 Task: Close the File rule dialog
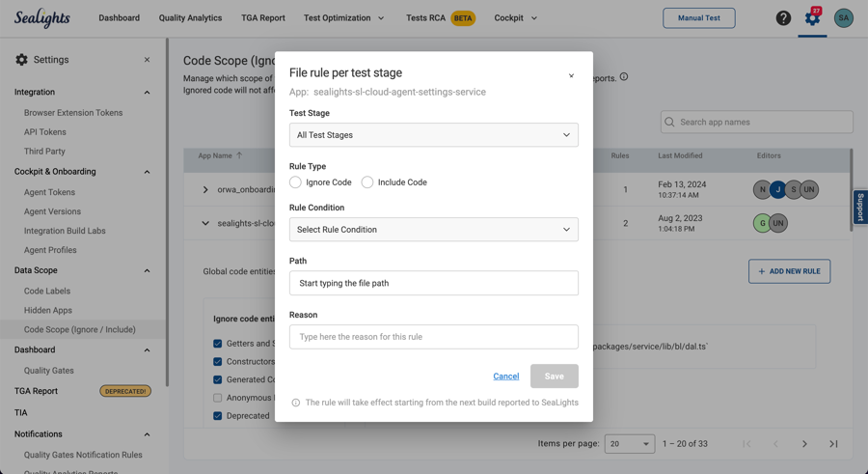click(x=571, y=75)
